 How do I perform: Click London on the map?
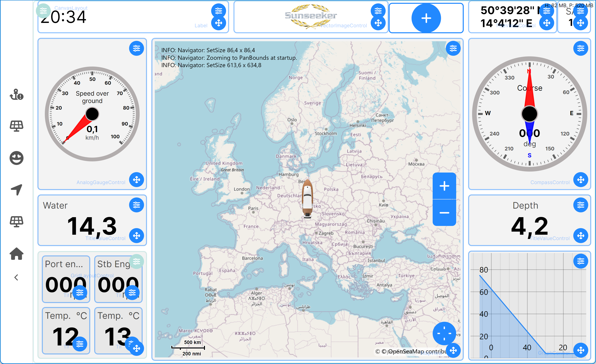coord(242,189)
